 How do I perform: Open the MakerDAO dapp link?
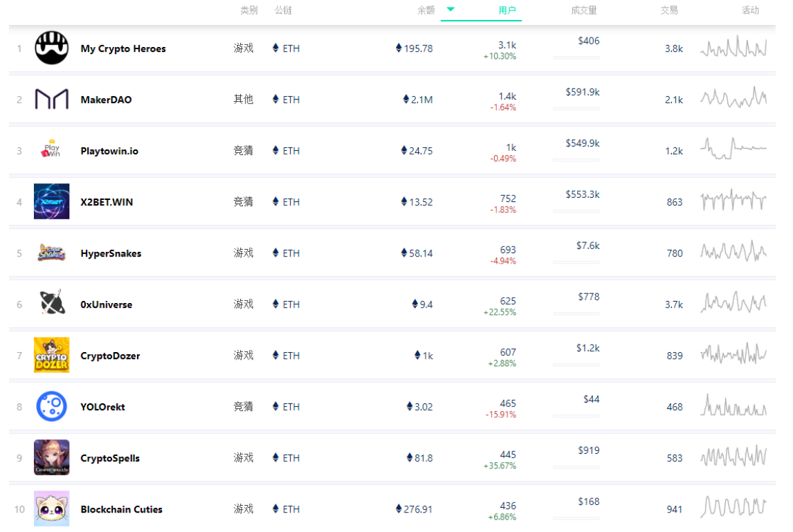point(106,100)
